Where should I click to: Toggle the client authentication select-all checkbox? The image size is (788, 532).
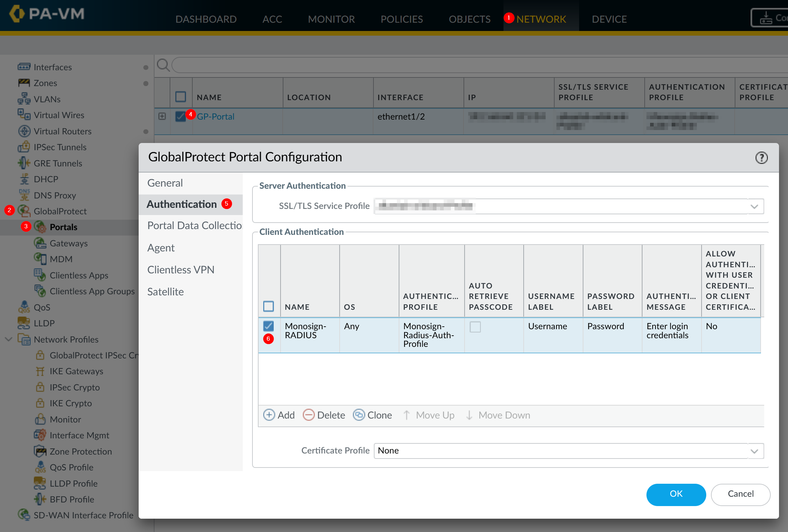click(x=268, y=306)
